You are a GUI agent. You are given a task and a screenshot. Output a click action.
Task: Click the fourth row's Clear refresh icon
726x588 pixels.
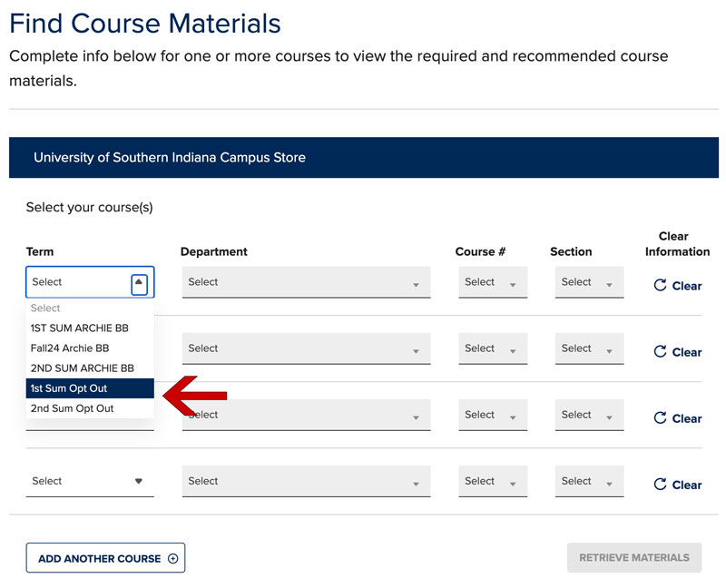point(661,485)
